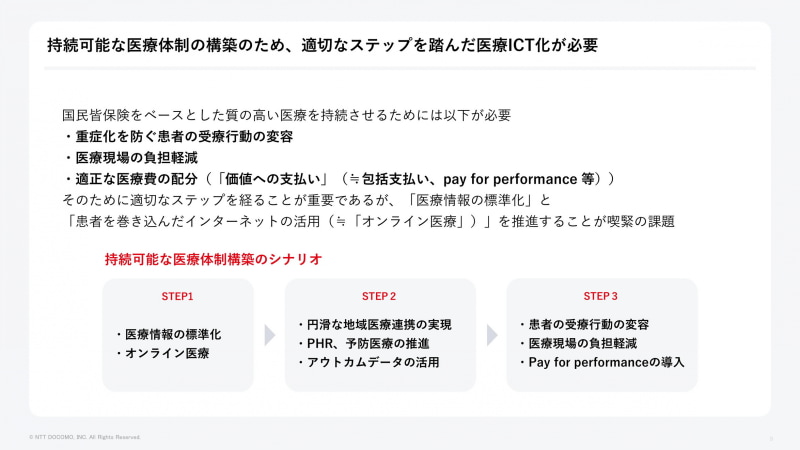Click the arrow between STEP 2 and STEP 3
Image resolution: width=800 pixels, height=450 pixels.
[492, 335]
